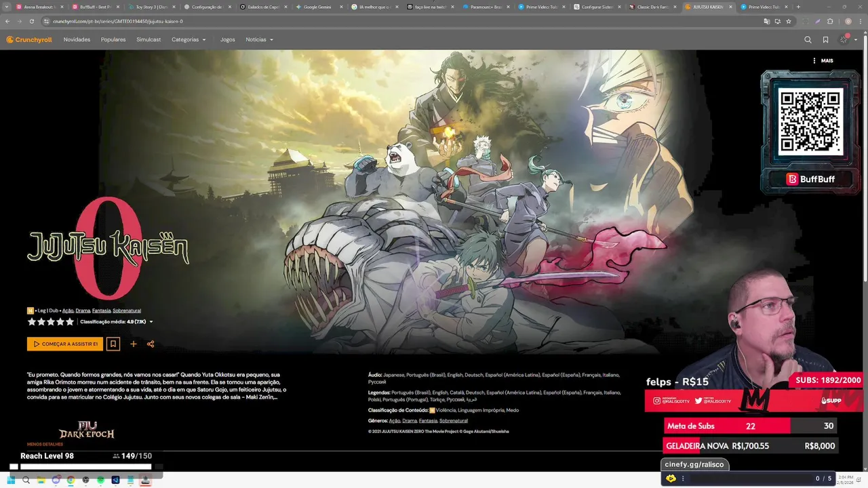Open the Populares nav item
Screen dimensions: 868x488
[x=113, y=39]
